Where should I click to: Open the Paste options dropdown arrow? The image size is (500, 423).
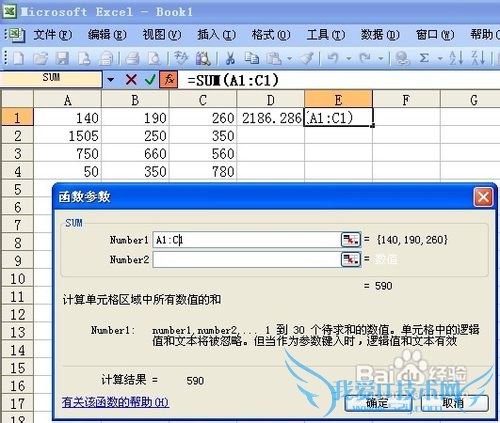click(289, 59)
